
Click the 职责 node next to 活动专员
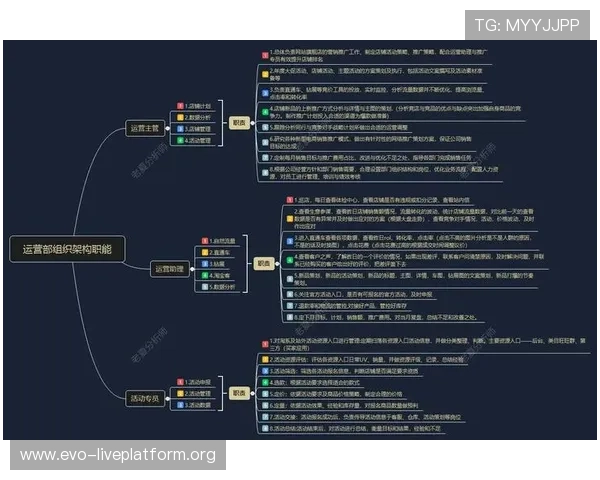click(x=237, y=393)
